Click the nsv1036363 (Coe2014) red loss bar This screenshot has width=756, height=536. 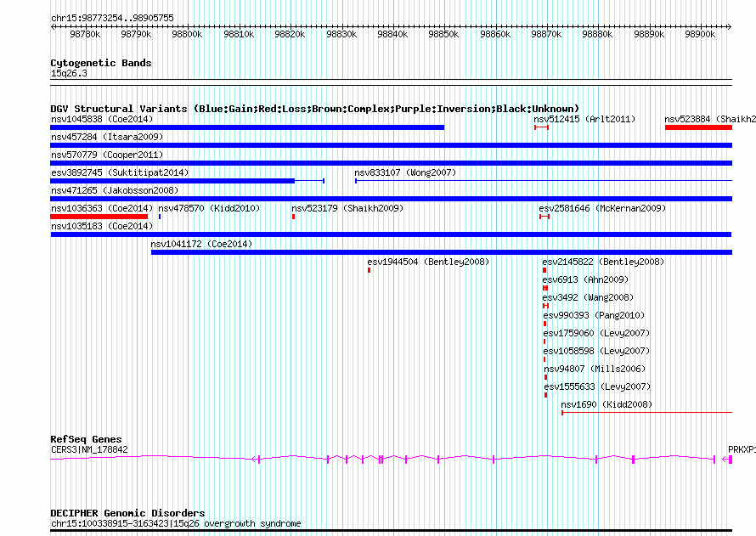99,217
